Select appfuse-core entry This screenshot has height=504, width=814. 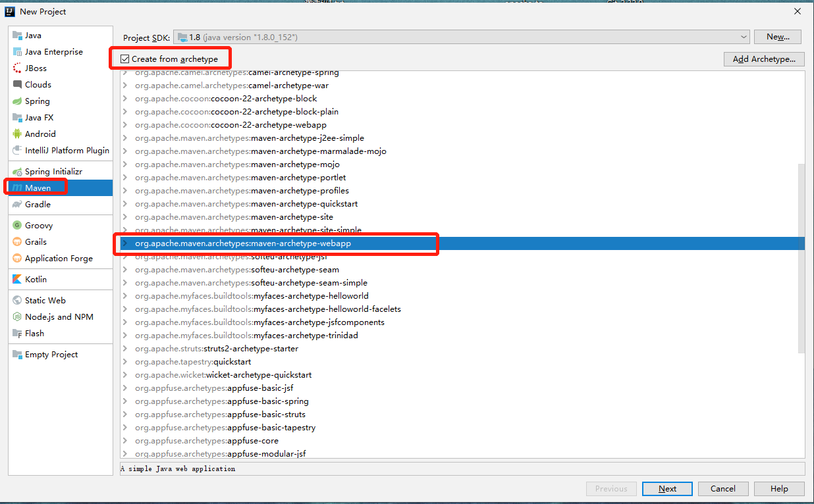[207, 441]
